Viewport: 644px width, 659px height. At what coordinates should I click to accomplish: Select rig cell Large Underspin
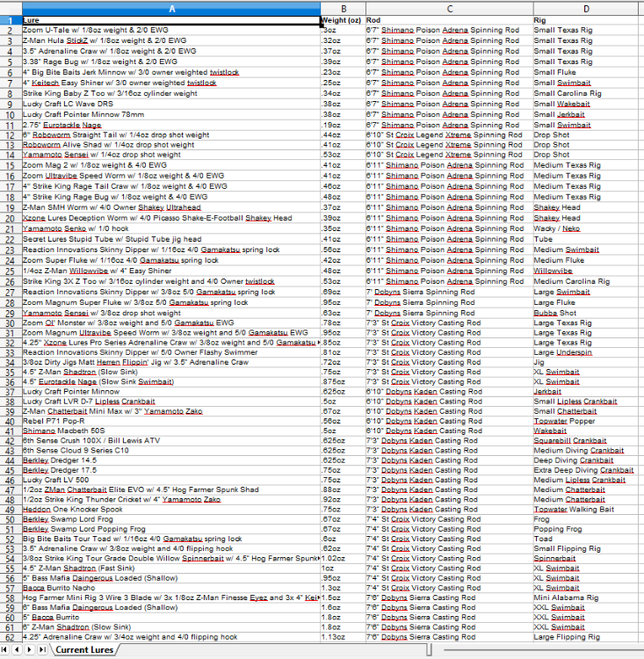(x=586, y=352)
